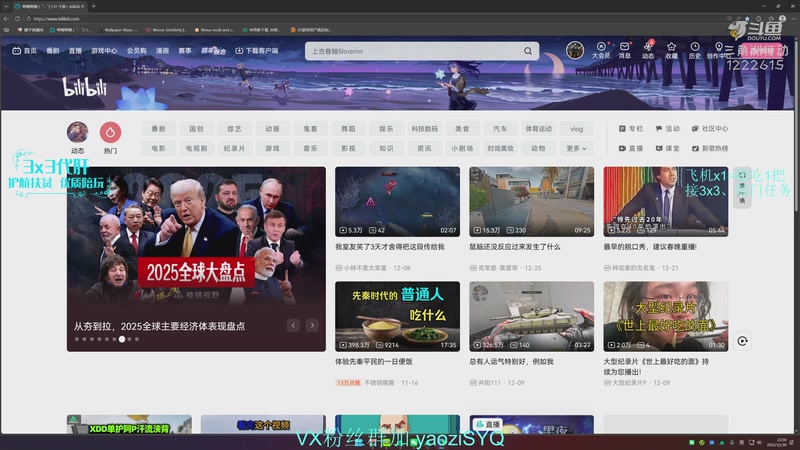Open the user avatar profile menu

pos(574,50)
